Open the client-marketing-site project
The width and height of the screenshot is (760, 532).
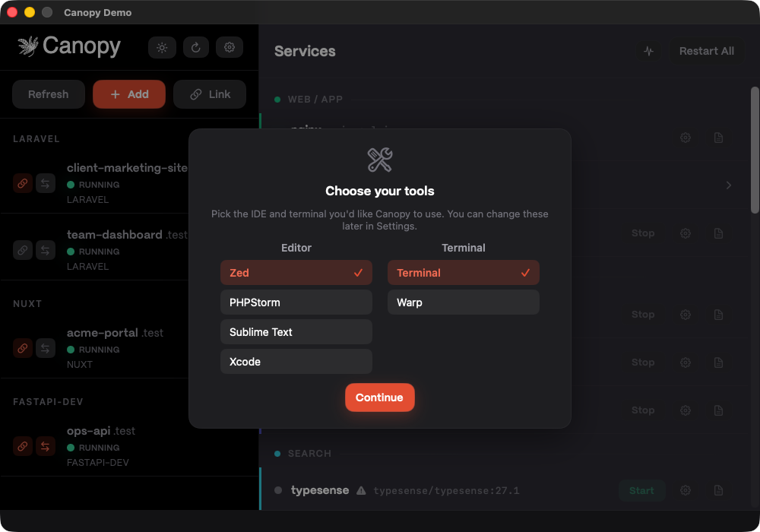pyautogui.click(x=127, y=168)
